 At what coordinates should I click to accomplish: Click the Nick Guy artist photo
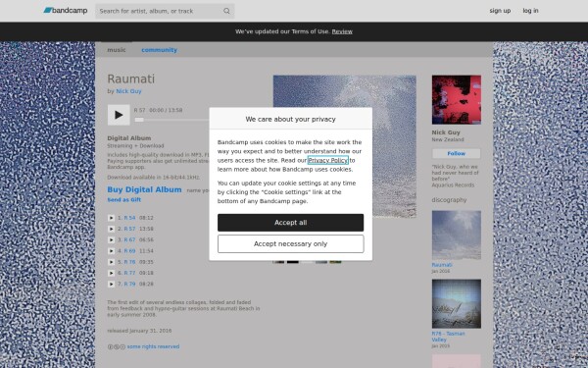[x=457, y=100]
